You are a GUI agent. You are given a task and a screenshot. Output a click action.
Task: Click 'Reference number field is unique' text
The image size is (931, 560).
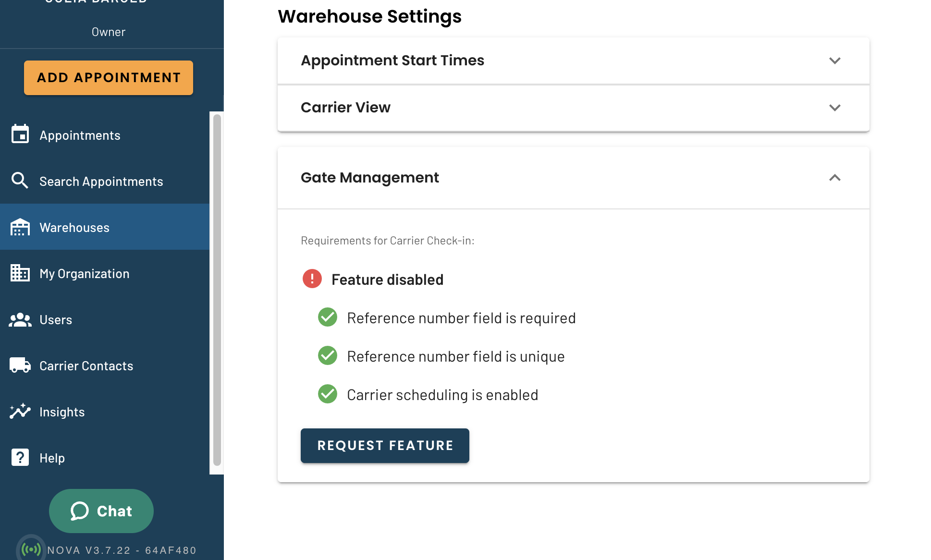pos(455,356)
